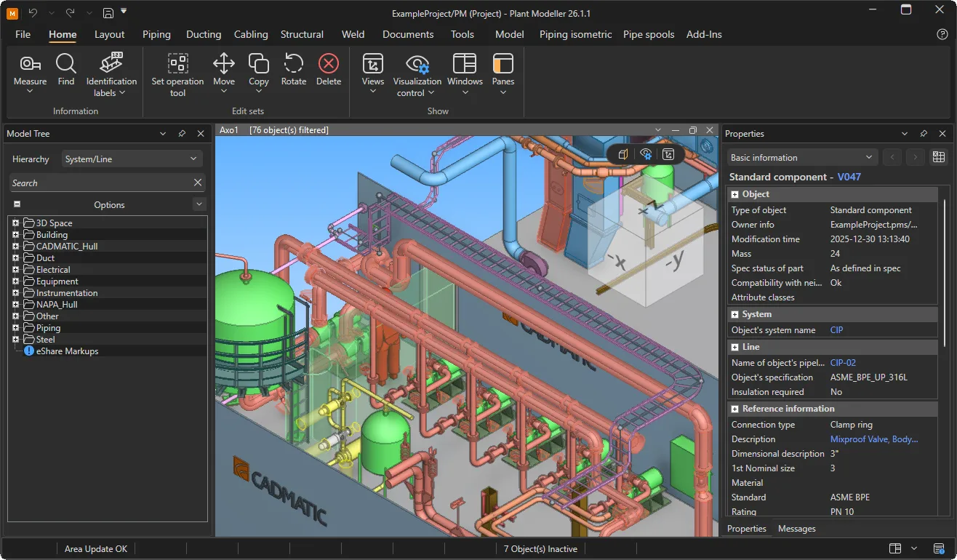Click the status bar layout icon
This screenshot has width=957, height=560.
point(896,548)
